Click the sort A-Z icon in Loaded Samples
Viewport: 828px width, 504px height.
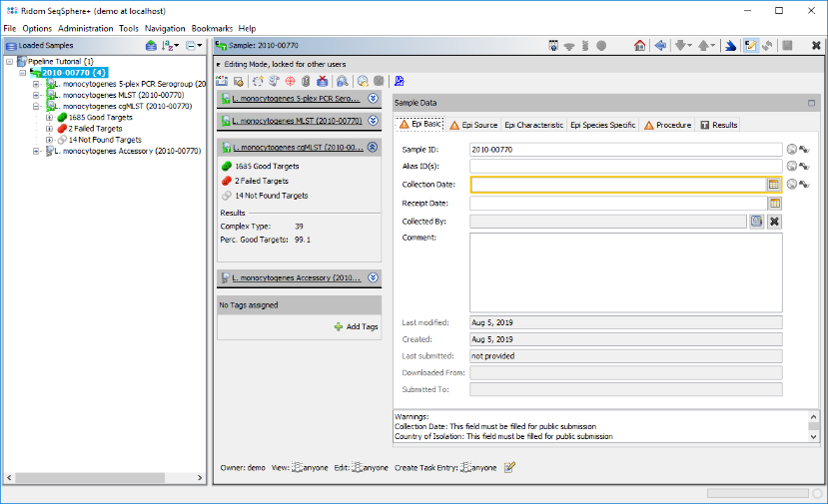170,46
